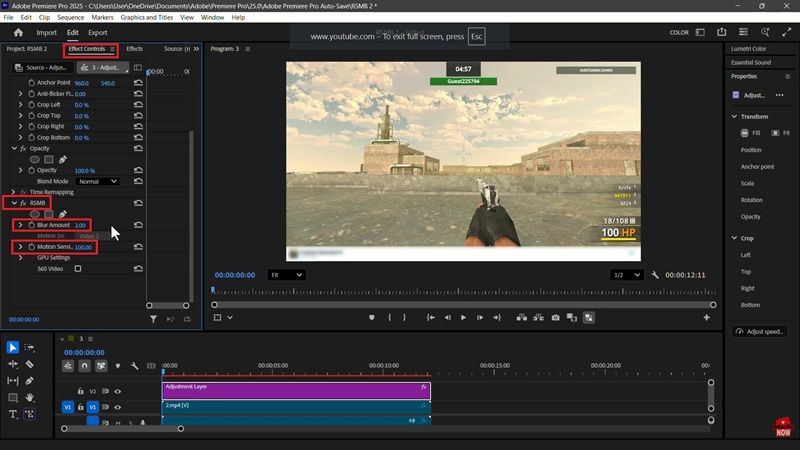
Task: Click the Opacity value 100.0 %
Action: coord(85,171)
